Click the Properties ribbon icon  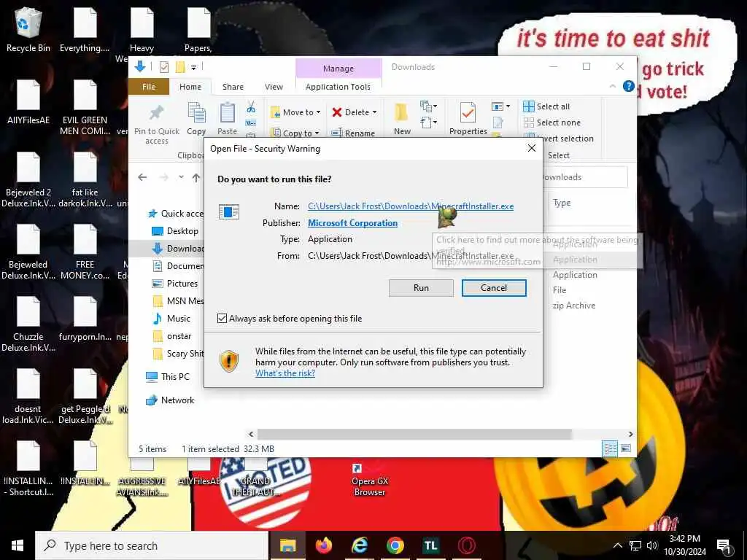coord(468,113)
